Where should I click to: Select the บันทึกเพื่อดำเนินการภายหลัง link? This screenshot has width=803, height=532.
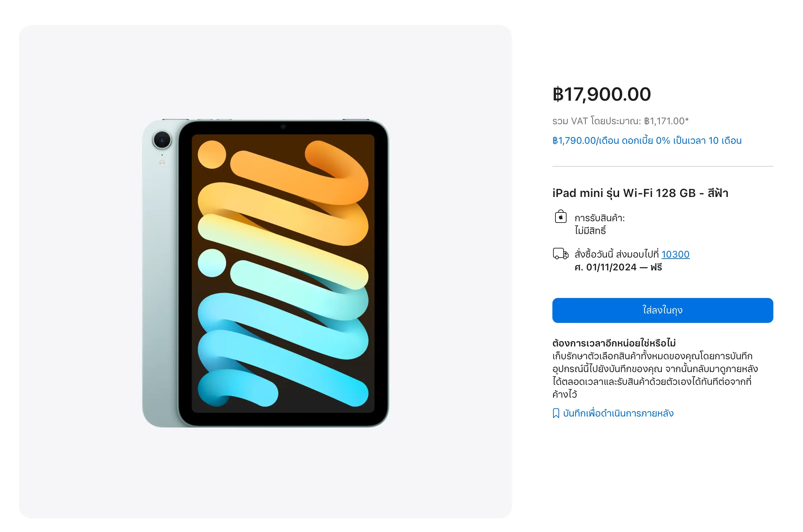(x=618, y=413)
